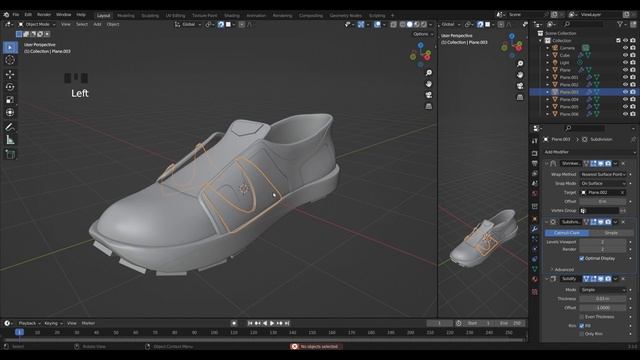Open Global transform orientation dropdown in main viewport
Viewport: 640px width, 360px height.
[x=188, y=24]
